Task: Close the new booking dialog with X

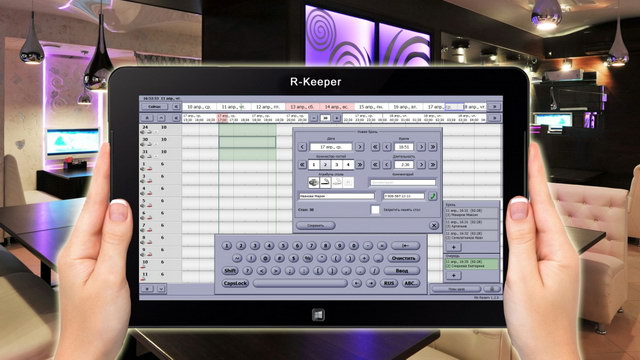Action: 433,225
